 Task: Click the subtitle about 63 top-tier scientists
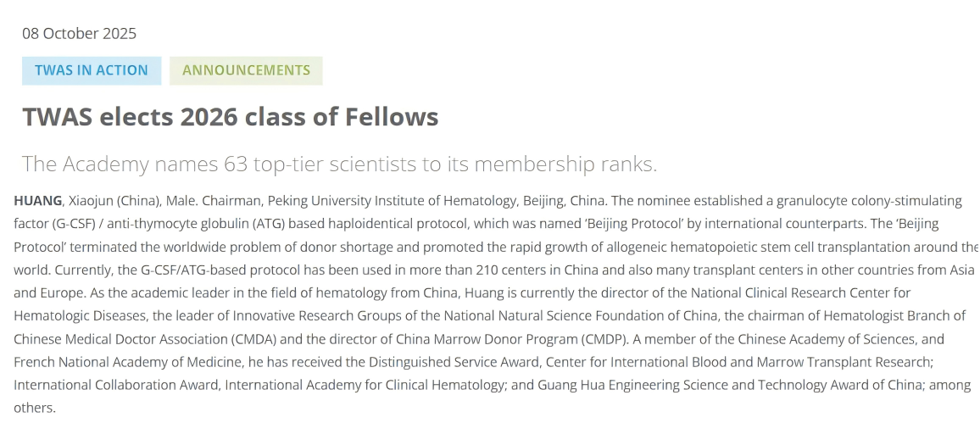click(x=339, y=164)
